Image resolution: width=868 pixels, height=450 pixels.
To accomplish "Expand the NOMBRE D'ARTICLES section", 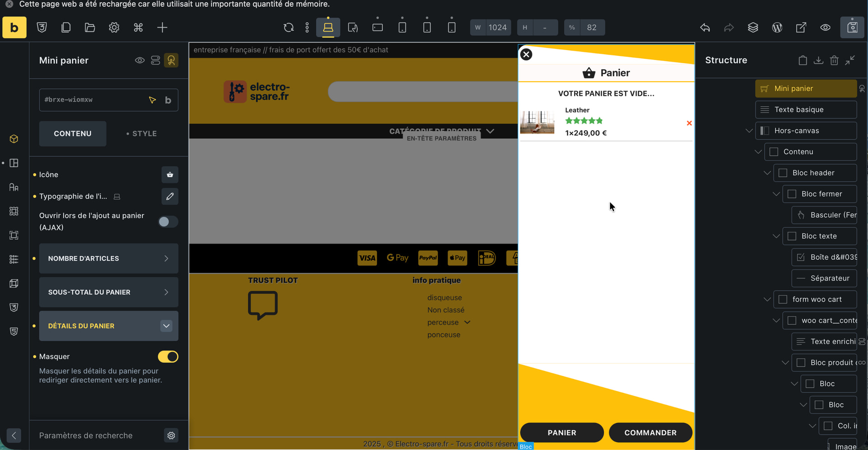I will coord(108,258).
